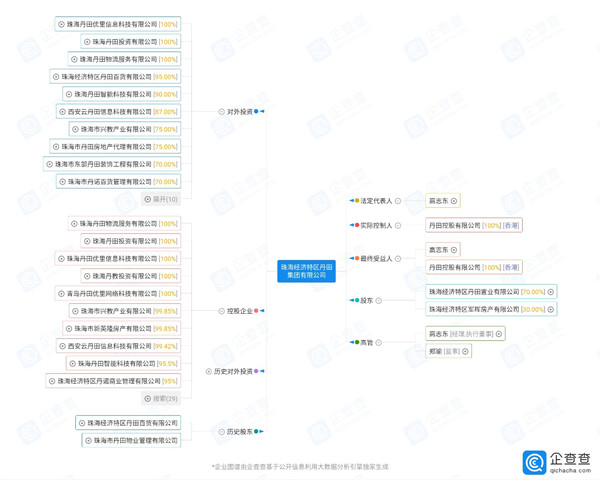Expand 西安云丹田信息科技有限公司 [87.00%] node icon

(62, 112)
